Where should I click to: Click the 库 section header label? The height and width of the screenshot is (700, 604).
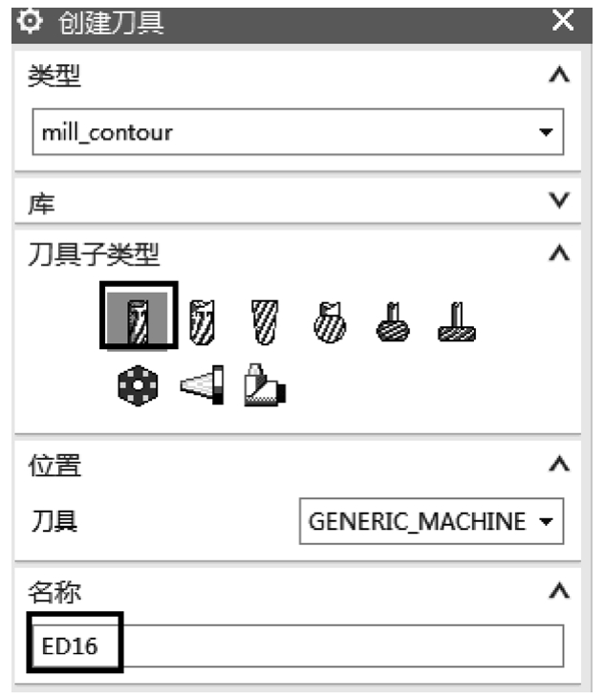[41, 204]
